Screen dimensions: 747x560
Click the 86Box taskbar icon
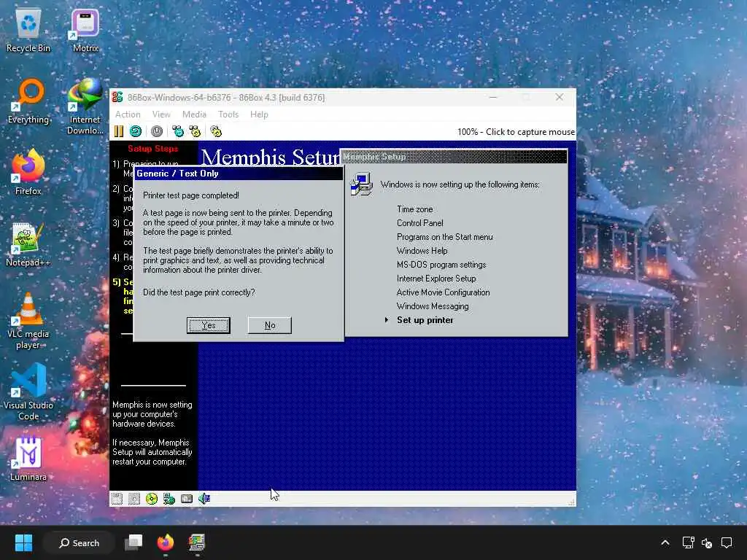pyautogui.click(x=197, y=542)
